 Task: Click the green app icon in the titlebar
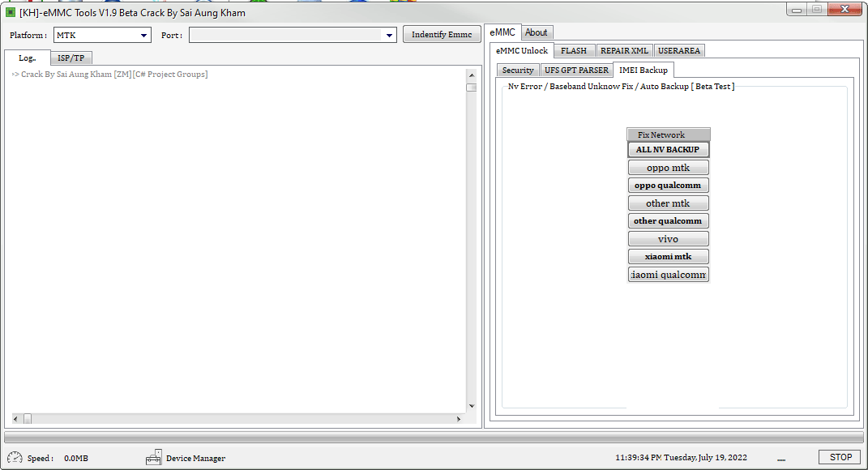coord(11,8)
